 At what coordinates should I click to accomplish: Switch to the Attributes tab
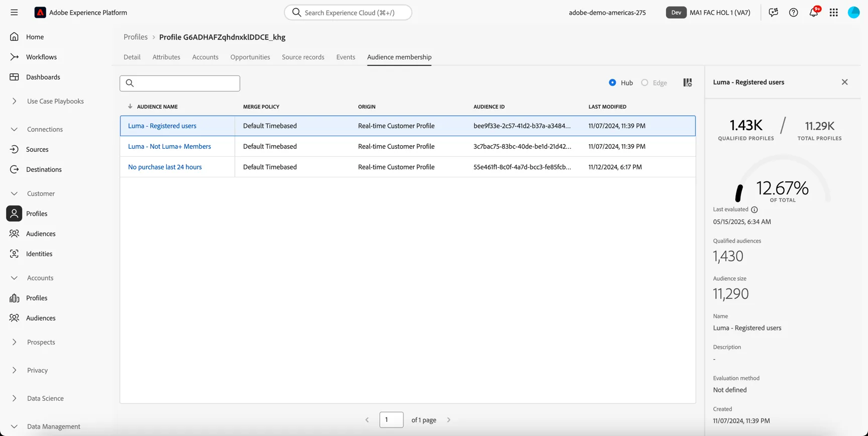(x=166, y=57)
